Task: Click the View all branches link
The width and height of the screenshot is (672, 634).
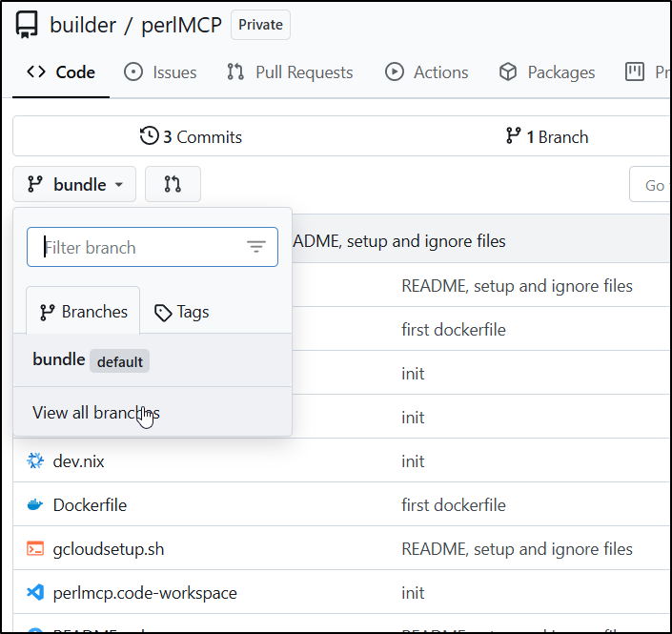Action: [x=96, y=413]
